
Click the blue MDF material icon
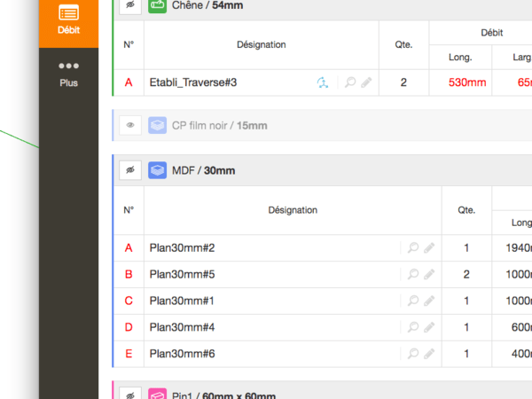point(157,169)
